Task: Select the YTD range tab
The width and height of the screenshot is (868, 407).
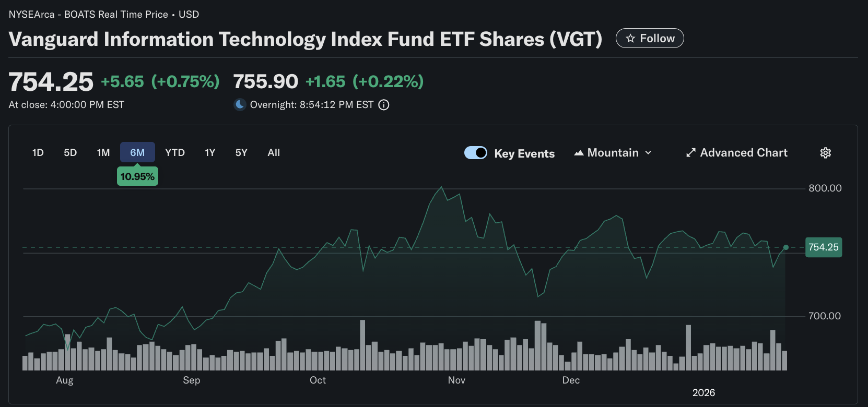Action: coord(175,152)
